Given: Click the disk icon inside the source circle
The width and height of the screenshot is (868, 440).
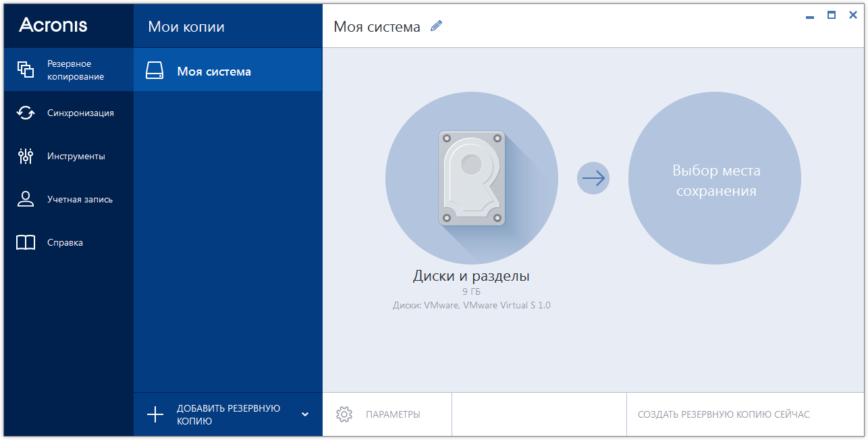Looking at the screenshot, I should click(x=471, y=177).
